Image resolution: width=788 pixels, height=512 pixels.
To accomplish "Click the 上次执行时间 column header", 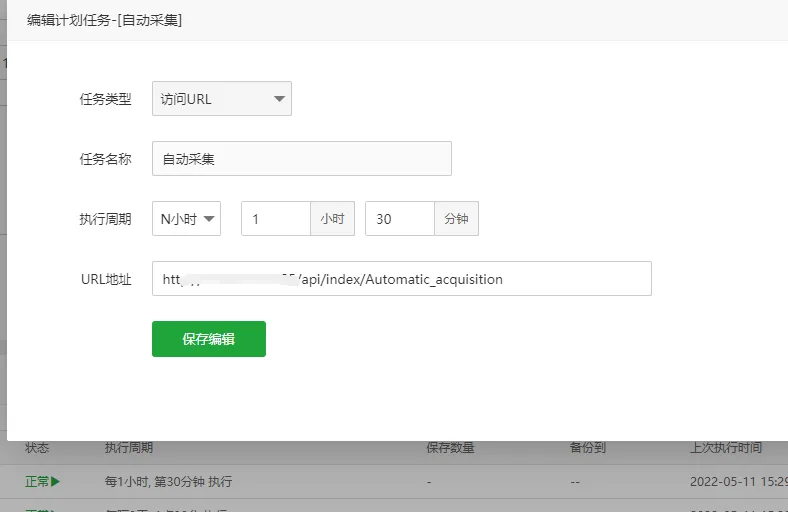I will (x=726, y=447).
